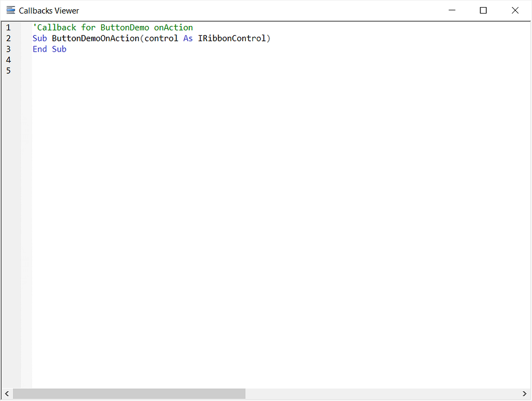Maximize the Callbacks Viewer window
This screenshot has height=401, width=532.
(x=483, y=10)
